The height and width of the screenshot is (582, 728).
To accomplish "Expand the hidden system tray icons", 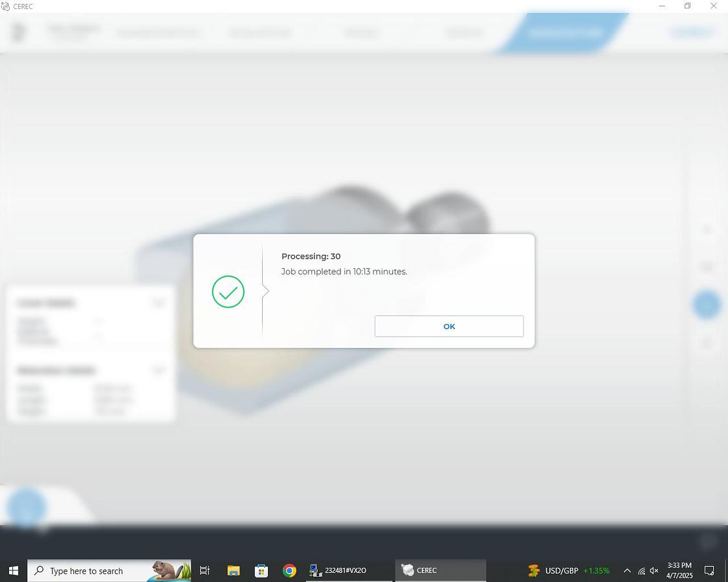I will (626, 570).
